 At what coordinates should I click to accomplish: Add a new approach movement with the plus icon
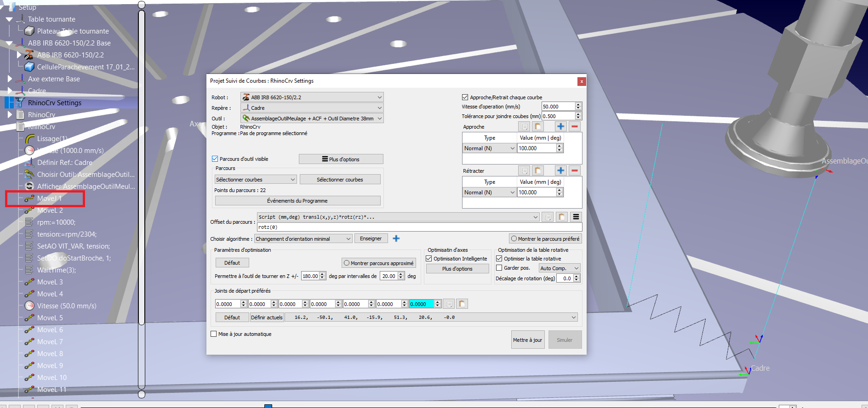pos(560,126)
